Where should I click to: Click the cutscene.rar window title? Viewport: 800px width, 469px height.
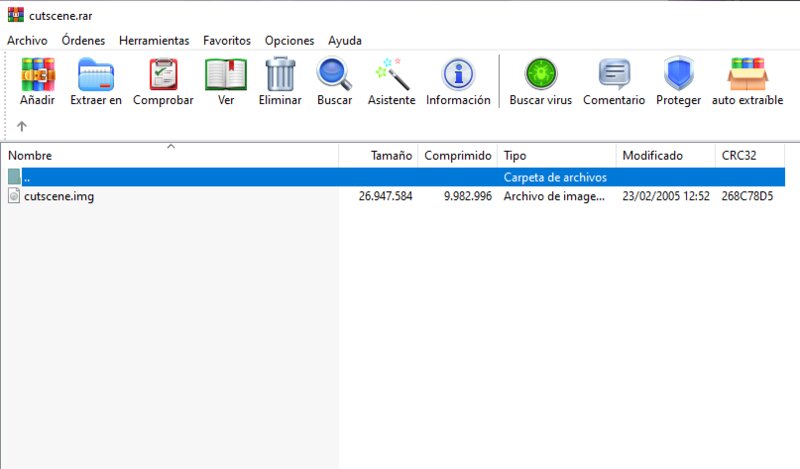[61, 16]
